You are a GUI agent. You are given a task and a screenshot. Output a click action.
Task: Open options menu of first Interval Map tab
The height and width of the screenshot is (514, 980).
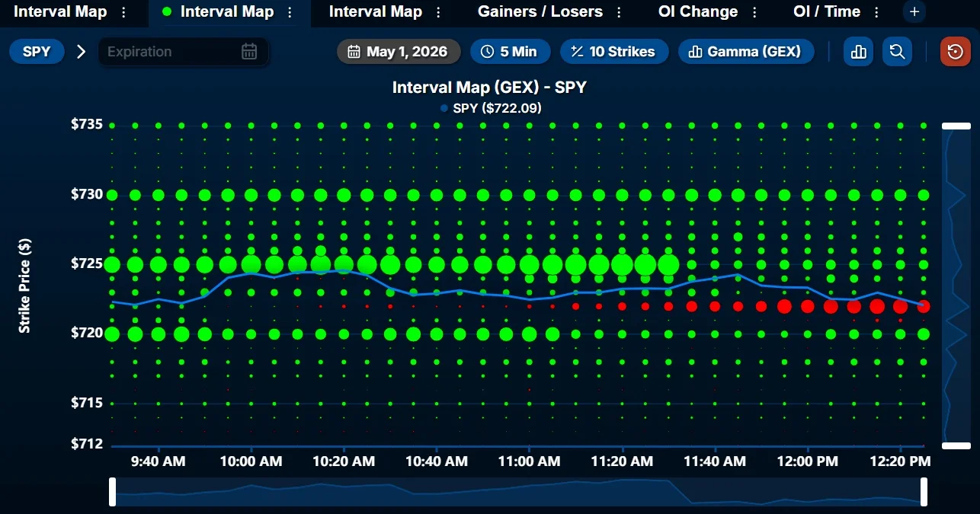click(123, 12)
